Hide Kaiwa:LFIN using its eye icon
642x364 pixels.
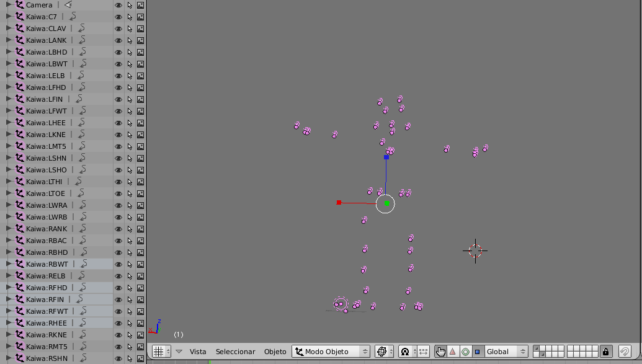[118, 99]
